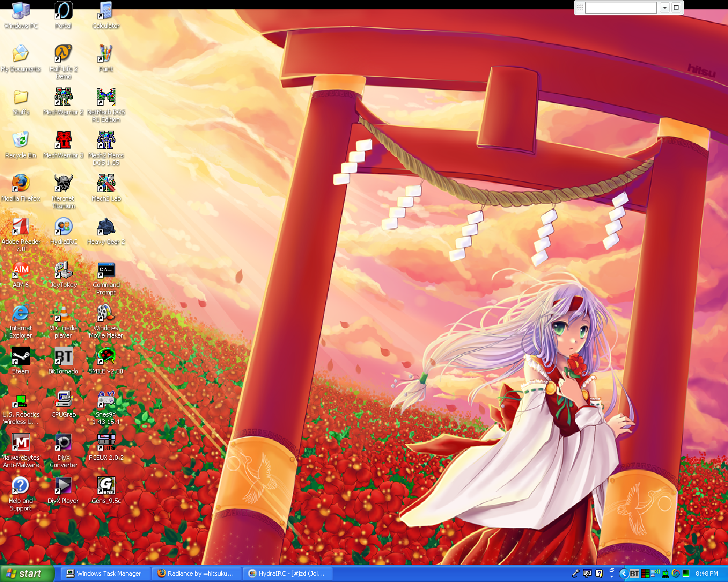Select NetMech DOS R1 Edition icon
Image resolution: width=728 pixels, height=582 pixels.
tap(106, 105)
